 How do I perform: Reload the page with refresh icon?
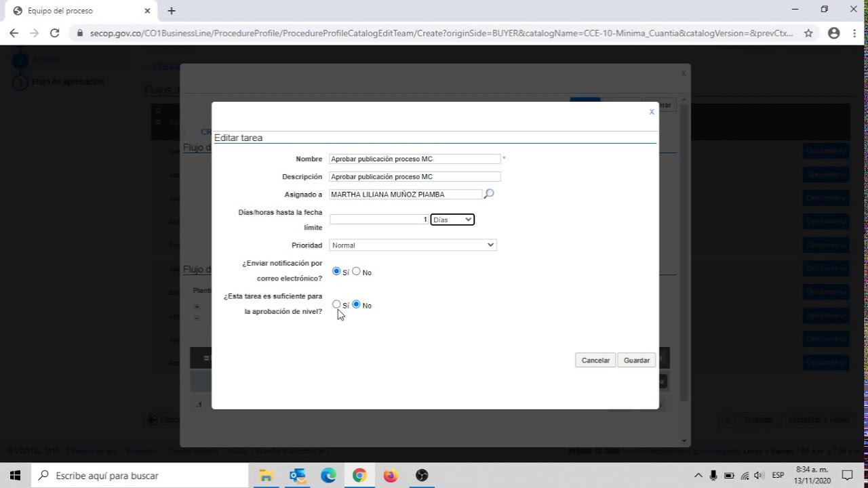coord(55,33)
